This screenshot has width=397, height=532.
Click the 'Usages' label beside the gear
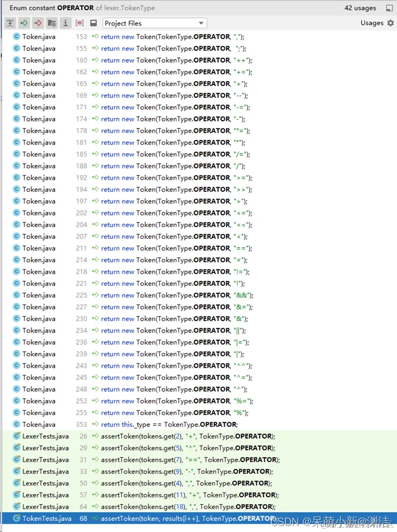(x=372, y=23)
